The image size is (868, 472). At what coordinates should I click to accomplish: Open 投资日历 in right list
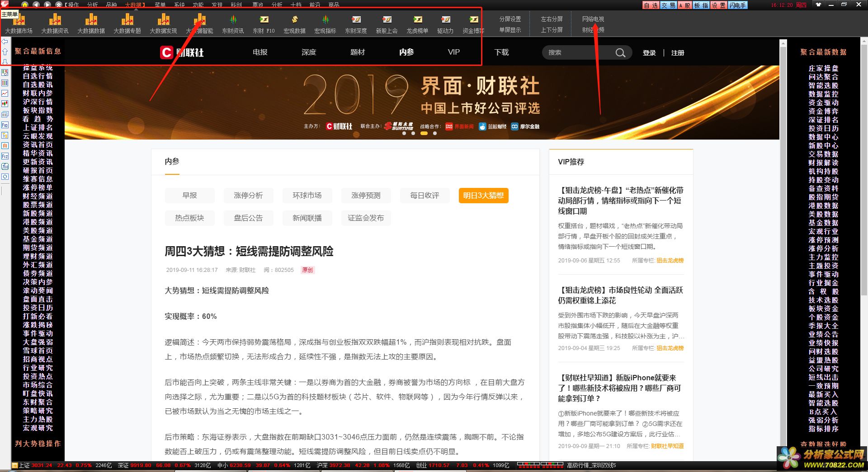(x=823, y=129)
